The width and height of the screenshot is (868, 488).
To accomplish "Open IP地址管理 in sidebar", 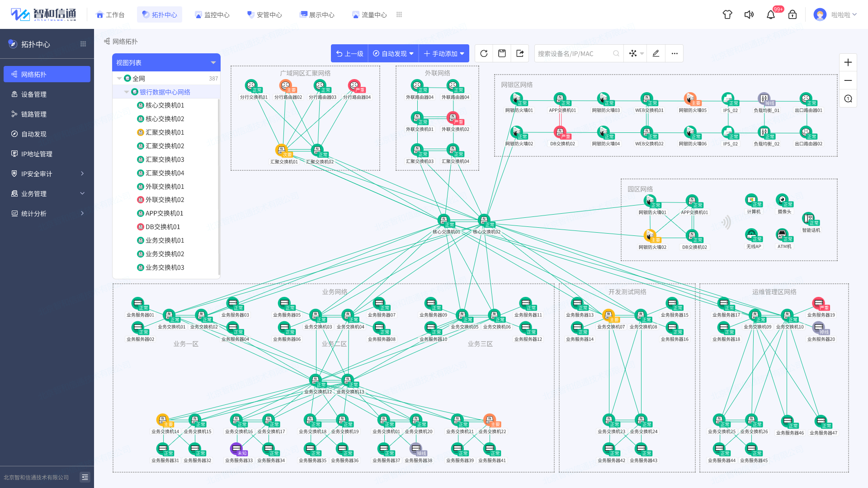I will tap(47, 154).
